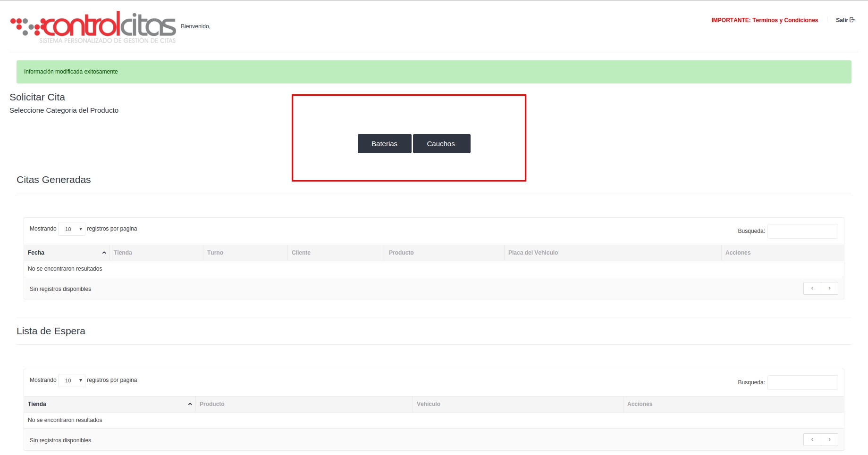The image size is (868, 455).
Task: Click the controlcitas logo
Action: pyautogui.click(x=93, y=27)
